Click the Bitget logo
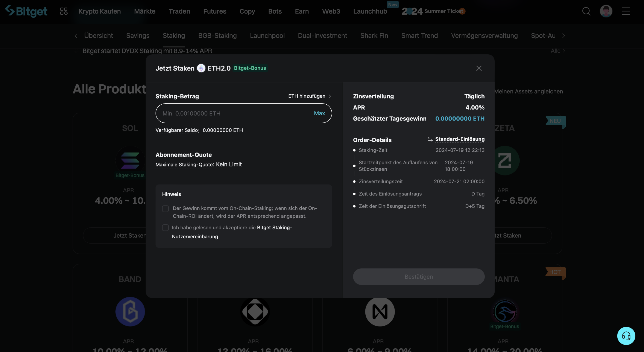This screenshot has width=644, height=352. point(26,11)
